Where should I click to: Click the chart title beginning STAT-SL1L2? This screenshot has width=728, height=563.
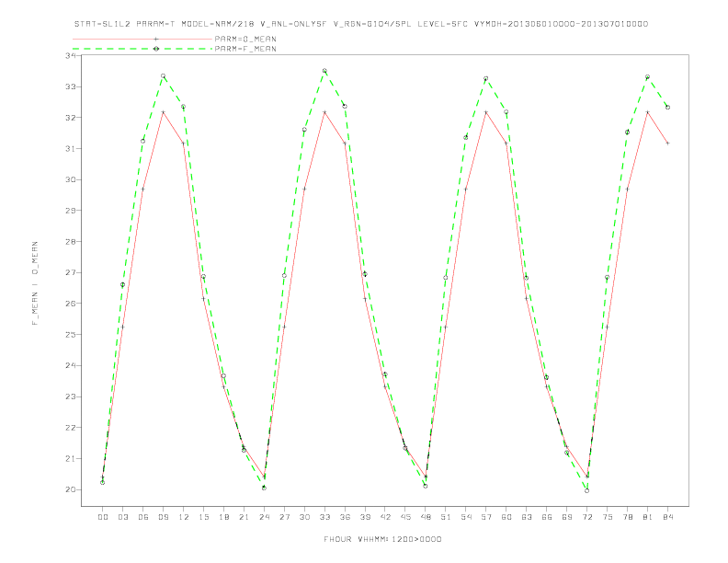pos(360,24)
